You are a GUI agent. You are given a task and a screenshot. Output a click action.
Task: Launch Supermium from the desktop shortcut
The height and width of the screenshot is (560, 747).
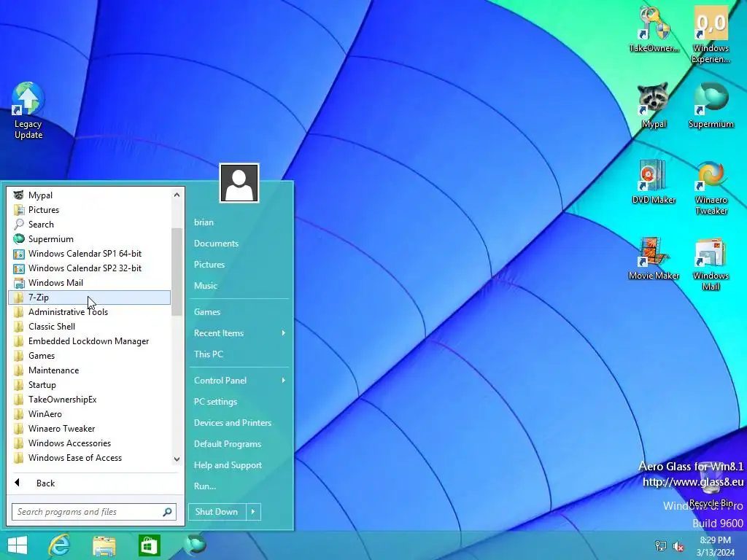(711, 105)
